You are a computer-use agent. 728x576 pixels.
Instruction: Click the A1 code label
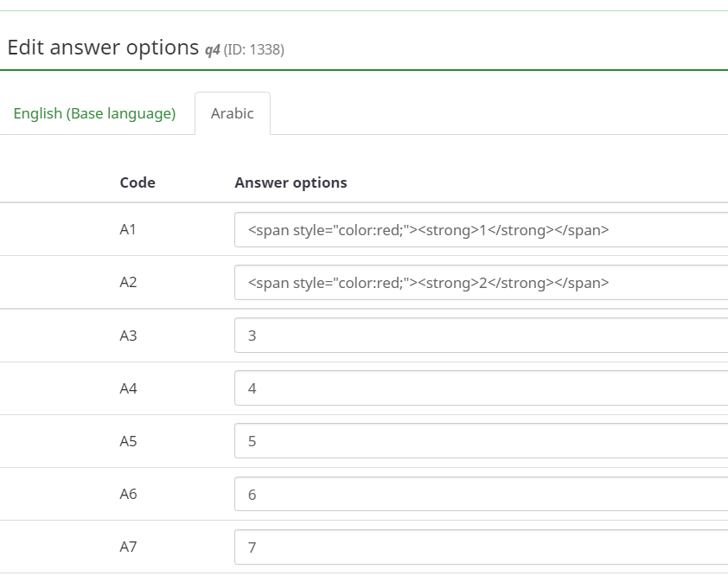point(128,230)
